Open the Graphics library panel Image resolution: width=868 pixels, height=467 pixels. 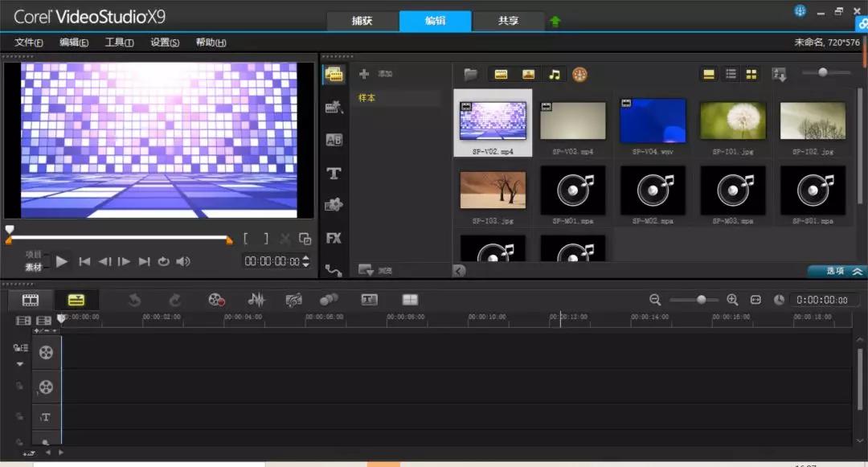[x=334, y=205]
